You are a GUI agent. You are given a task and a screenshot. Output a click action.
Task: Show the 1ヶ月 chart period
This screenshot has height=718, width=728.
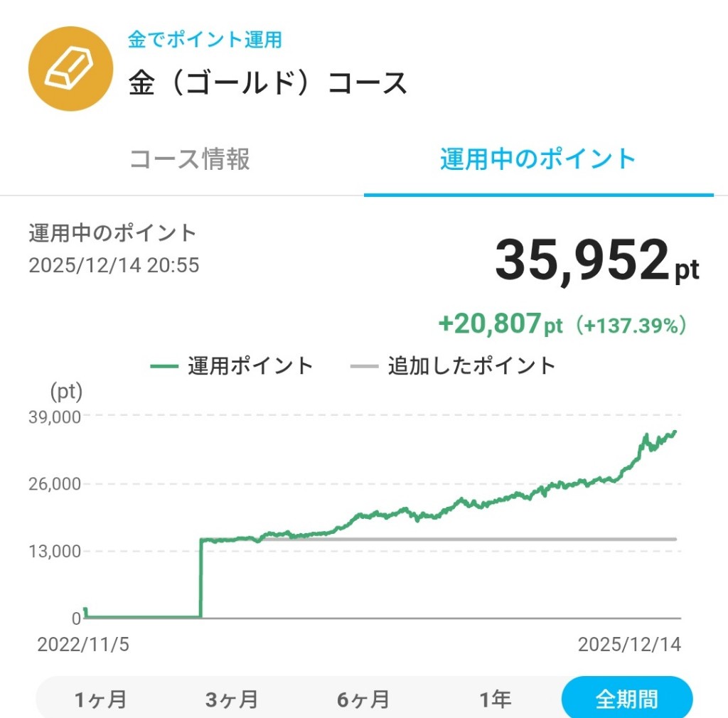100,700
